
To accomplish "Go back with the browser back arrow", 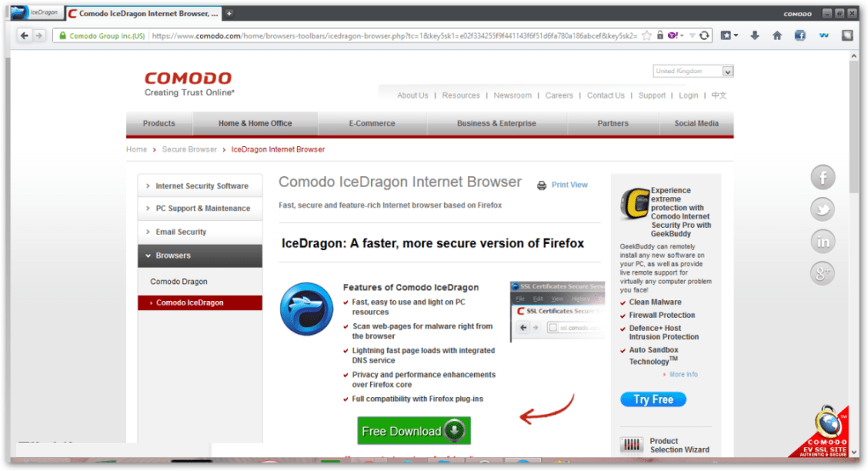I will 25,36.
